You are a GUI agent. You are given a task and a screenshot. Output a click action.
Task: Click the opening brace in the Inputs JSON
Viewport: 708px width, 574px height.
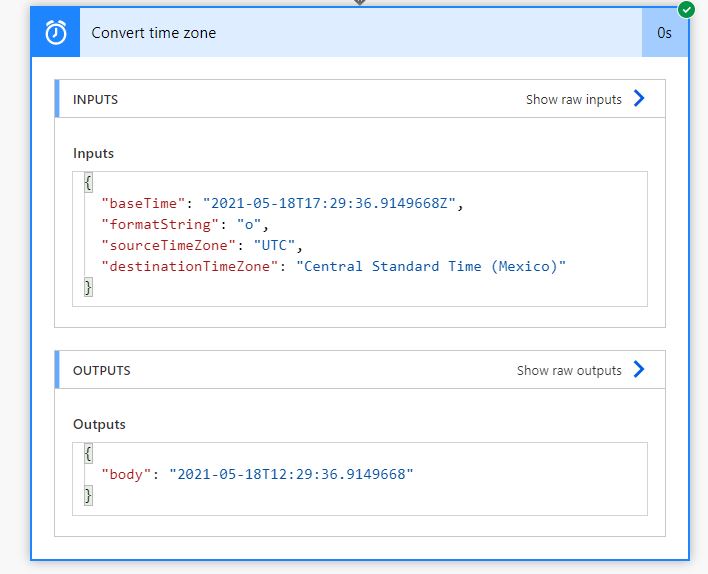[x=88, y=182]
